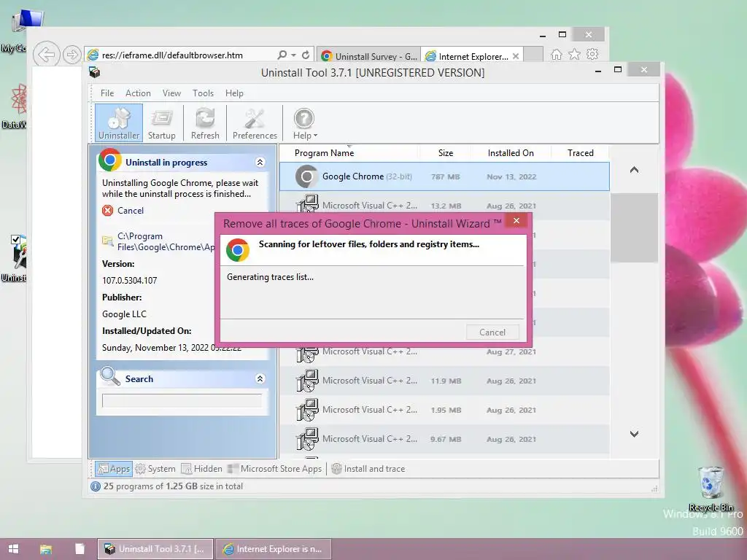Switch to the System tab
Screen dimensions: 747x560
point(155,469)
